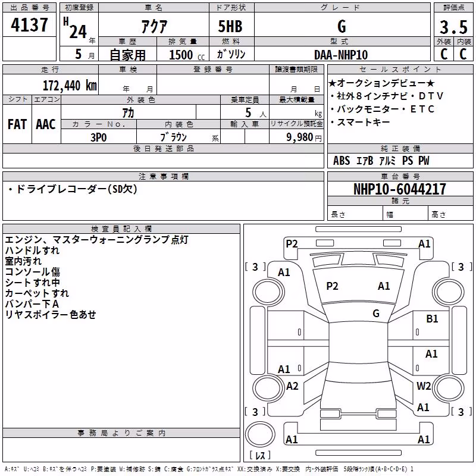Select the 車台番号 header
Viewport: 476px width, 476px height.
point(400,176)
